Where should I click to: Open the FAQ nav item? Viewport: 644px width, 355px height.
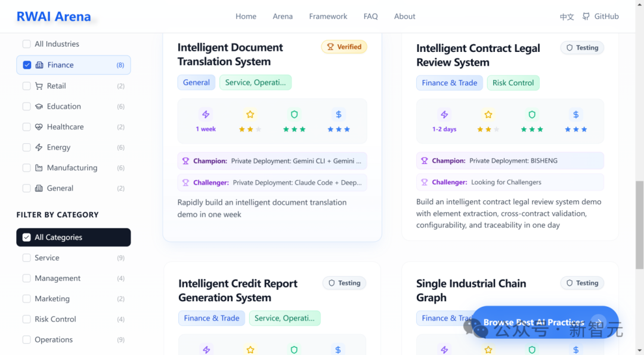tap(370, 17)
